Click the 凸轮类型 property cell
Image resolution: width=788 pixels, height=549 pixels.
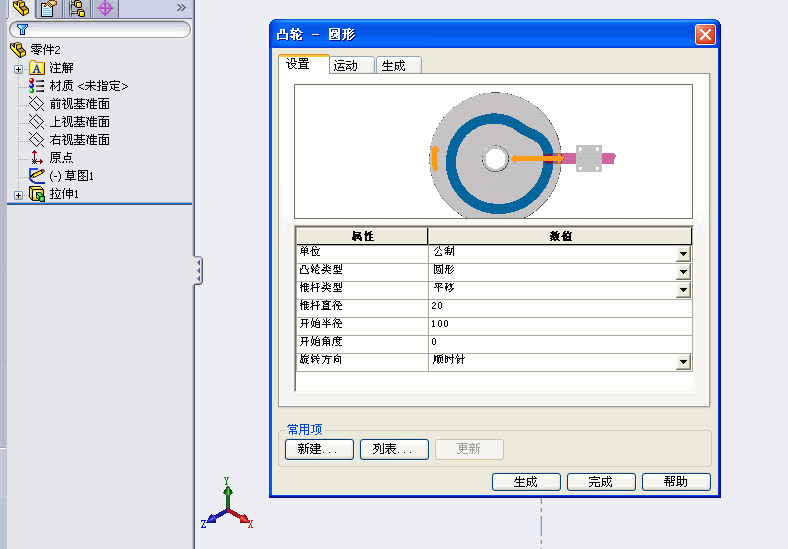362,272
